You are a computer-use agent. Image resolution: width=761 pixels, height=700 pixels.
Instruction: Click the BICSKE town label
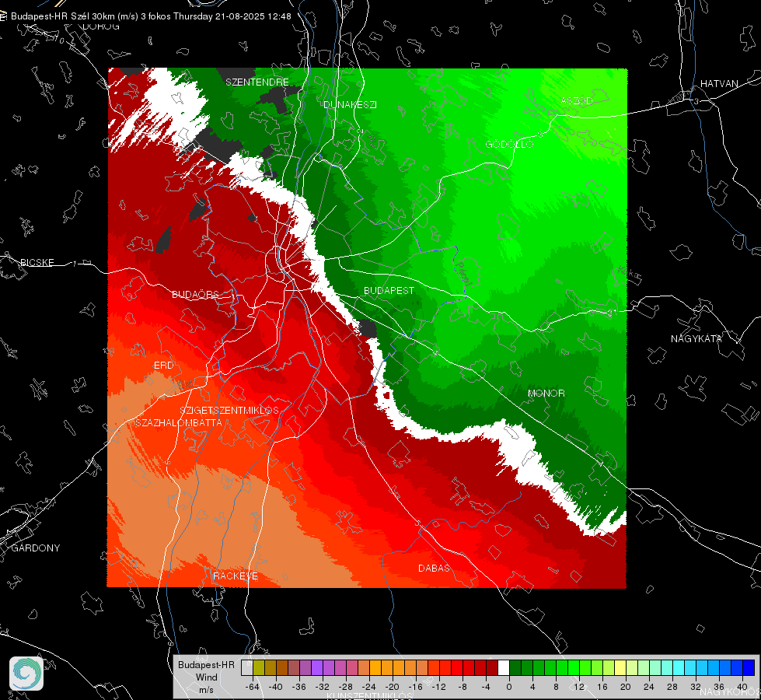(37, 262)
